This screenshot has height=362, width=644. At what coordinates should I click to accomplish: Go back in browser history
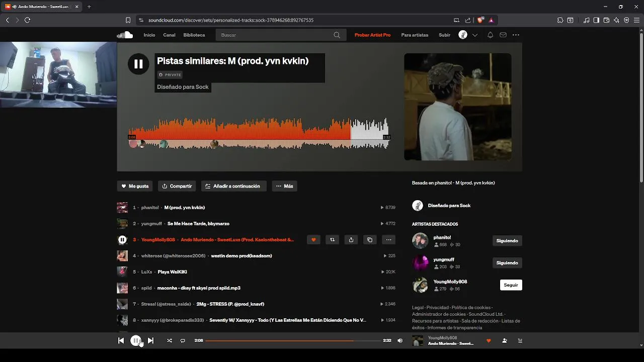point(7,20)
